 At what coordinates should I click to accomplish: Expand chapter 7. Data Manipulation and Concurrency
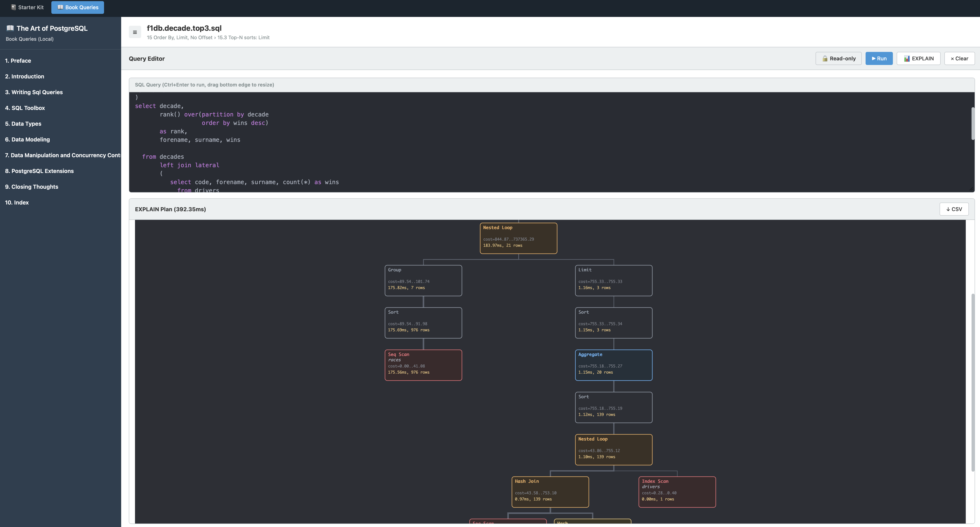tap(61, 155)
